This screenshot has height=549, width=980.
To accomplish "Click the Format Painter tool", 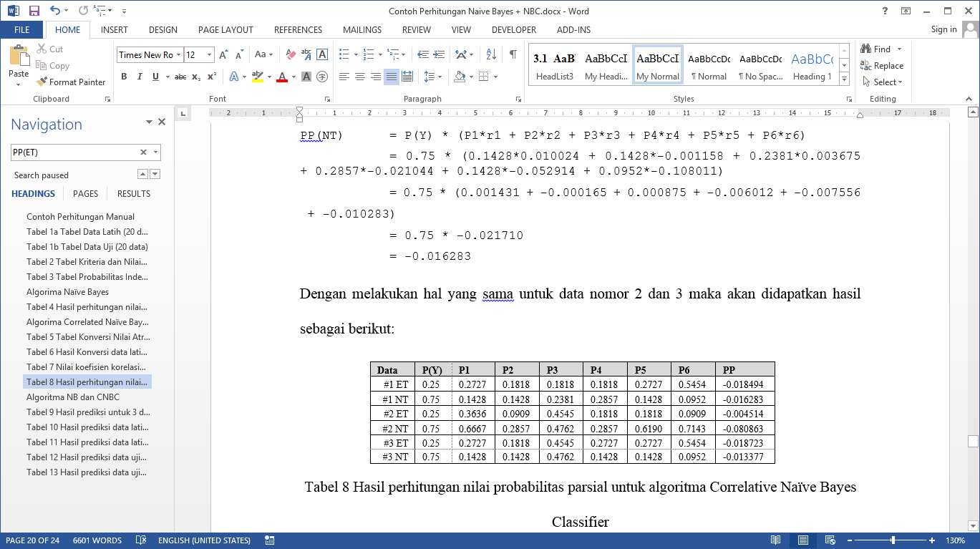I will [71, 82].
